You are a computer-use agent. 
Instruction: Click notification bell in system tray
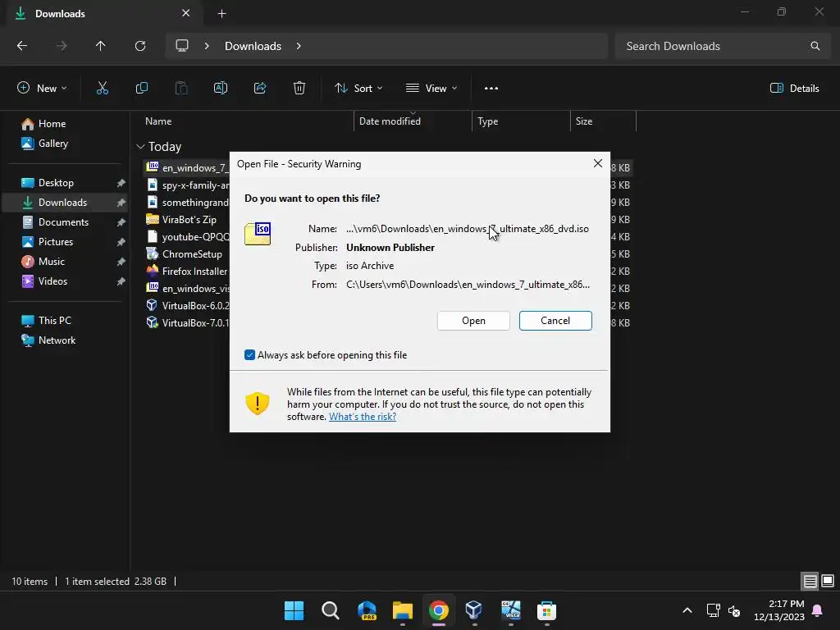[818, 610]
